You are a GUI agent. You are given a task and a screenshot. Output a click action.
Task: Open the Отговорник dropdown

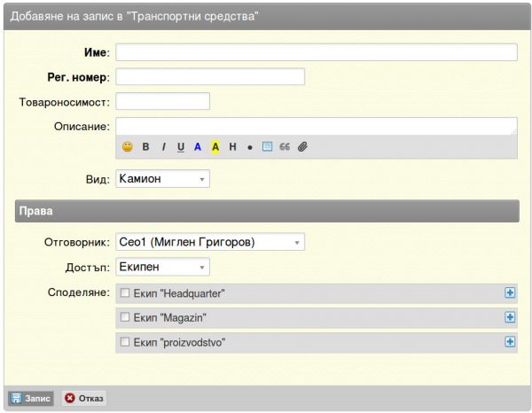coord(210,242)
